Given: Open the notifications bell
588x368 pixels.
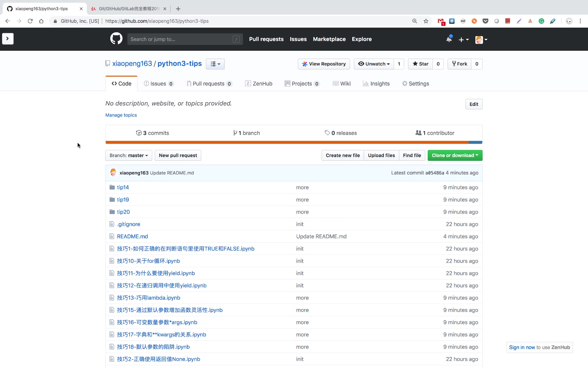Looking at the screenshot, I should (x=449, y=39).
